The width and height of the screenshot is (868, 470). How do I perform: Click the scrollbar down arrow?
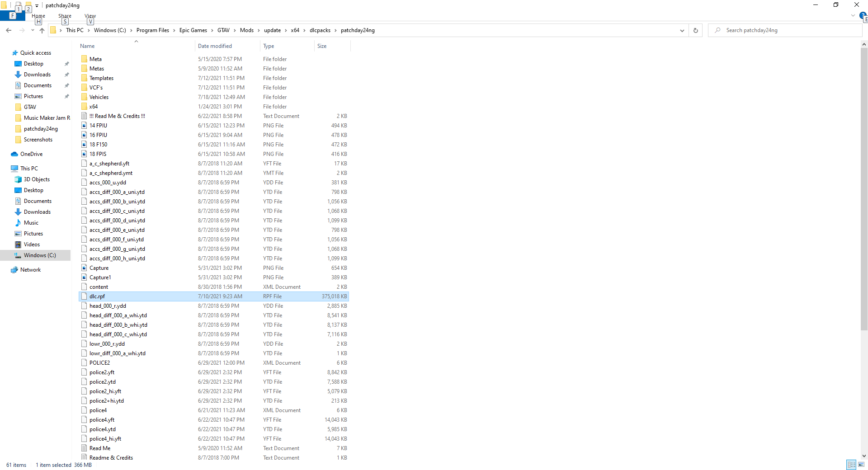(864, 456)
